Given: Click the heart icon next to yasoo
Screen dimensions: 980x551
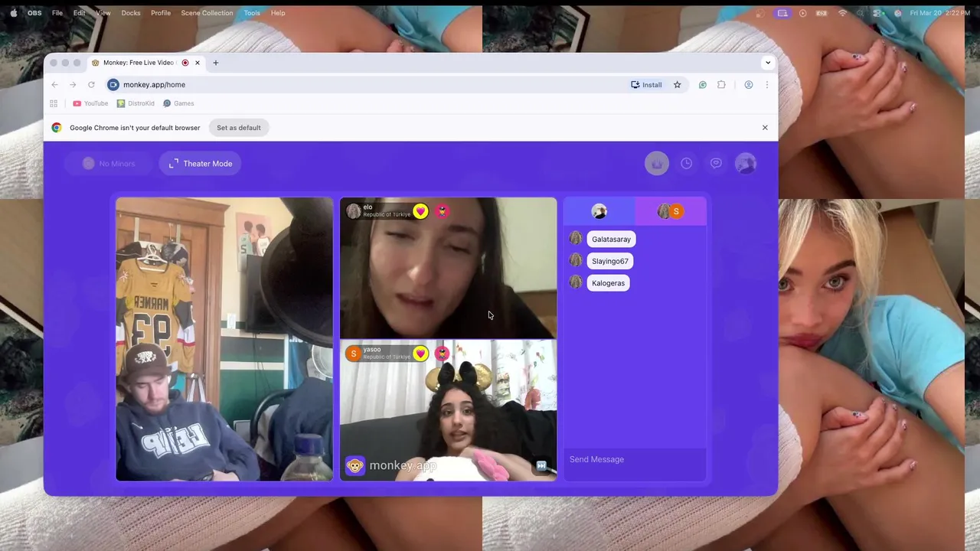Looking at the screenshot, I should (x=420, y=354).
